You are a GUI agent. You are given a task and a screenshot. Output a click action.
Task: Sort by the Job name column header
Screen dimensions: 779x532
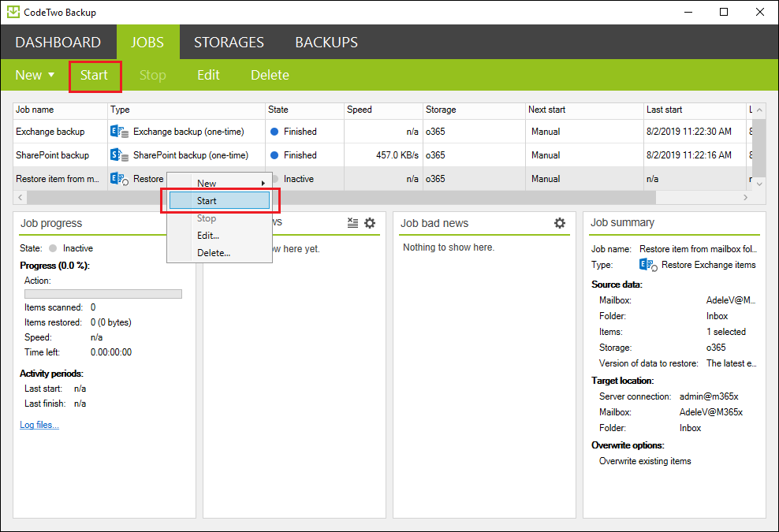[60, 110]
